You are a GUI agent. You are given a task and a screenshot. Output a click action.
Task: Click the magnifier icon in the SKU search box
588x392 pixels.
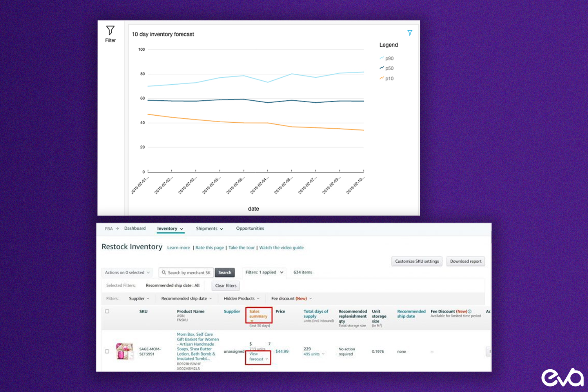click(165, 272)
